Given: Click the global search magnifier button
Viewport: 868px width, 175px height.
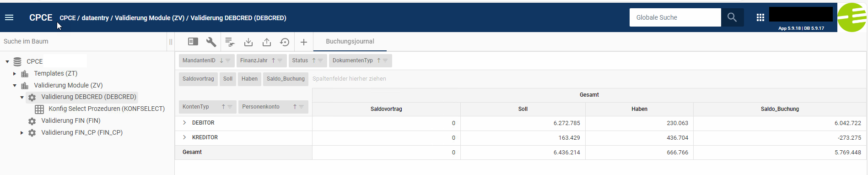Looking at the screenshot, I should pyautogui.click(x=732, y=17).
